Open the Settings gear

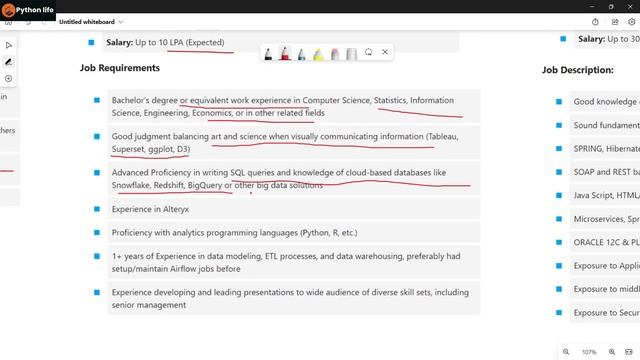click(x=631, y=22)
